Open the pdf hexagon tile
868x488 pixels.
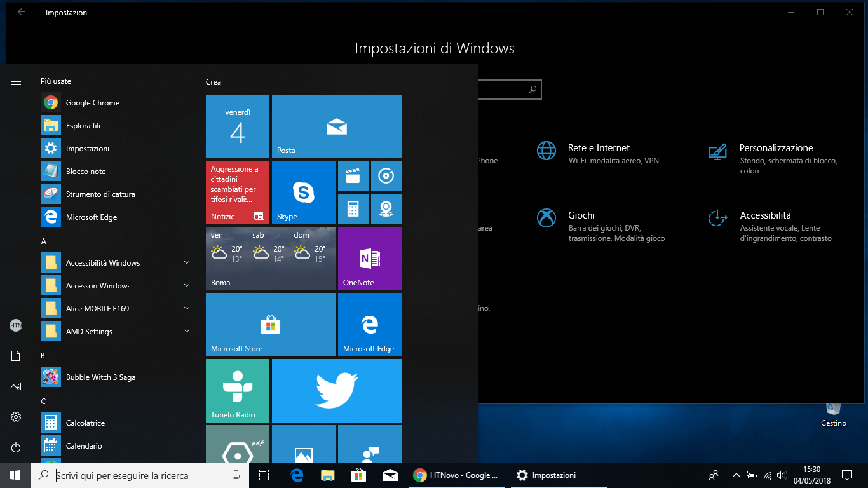pyautogui.click(x=238, y=444)
